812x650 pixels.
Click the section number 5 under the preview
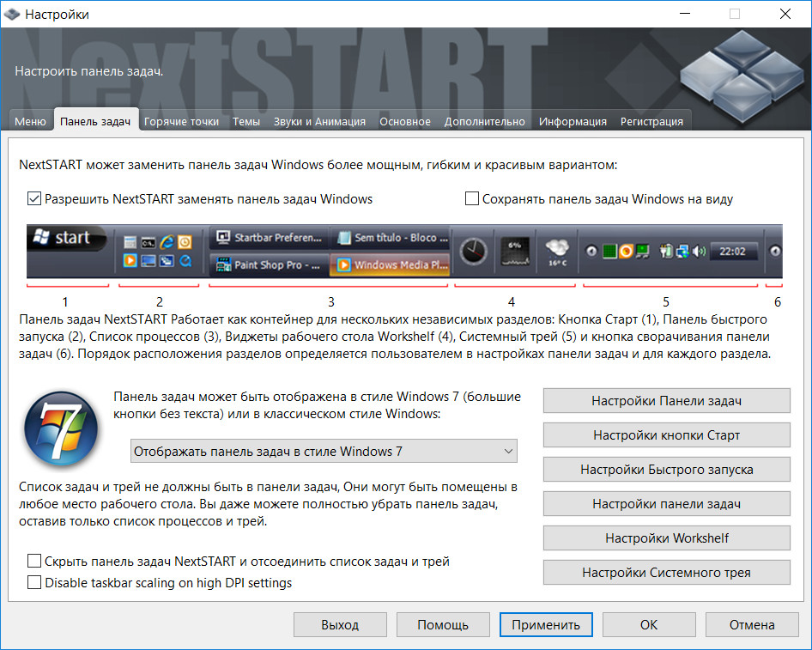(666, 302)
